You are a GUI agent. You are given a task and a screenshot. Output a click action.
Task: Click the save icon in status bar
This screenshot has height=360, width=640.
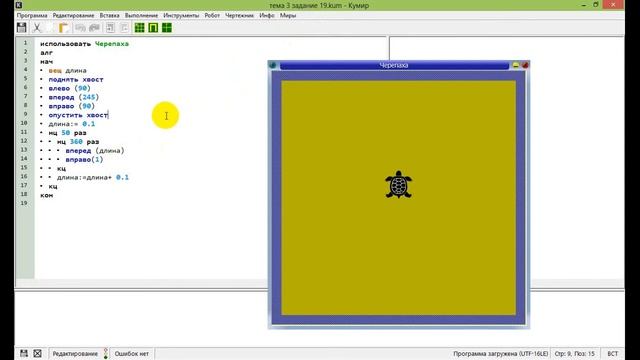click(24, 353)
